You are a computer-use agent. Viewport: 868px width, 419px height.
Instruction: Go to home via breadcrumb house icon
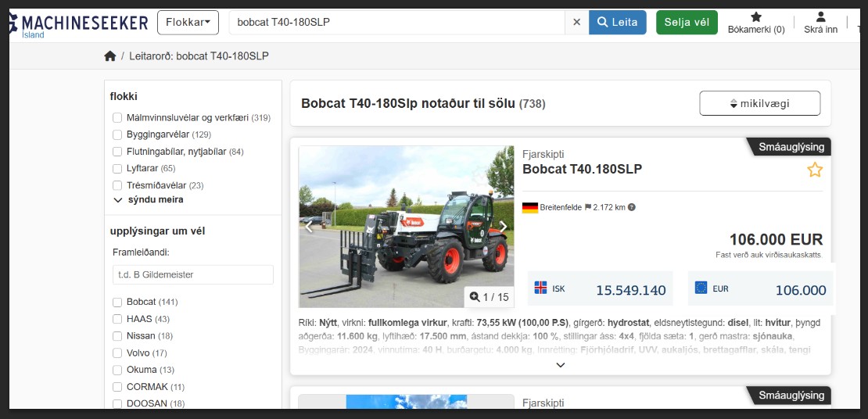(x=110, y=56)
